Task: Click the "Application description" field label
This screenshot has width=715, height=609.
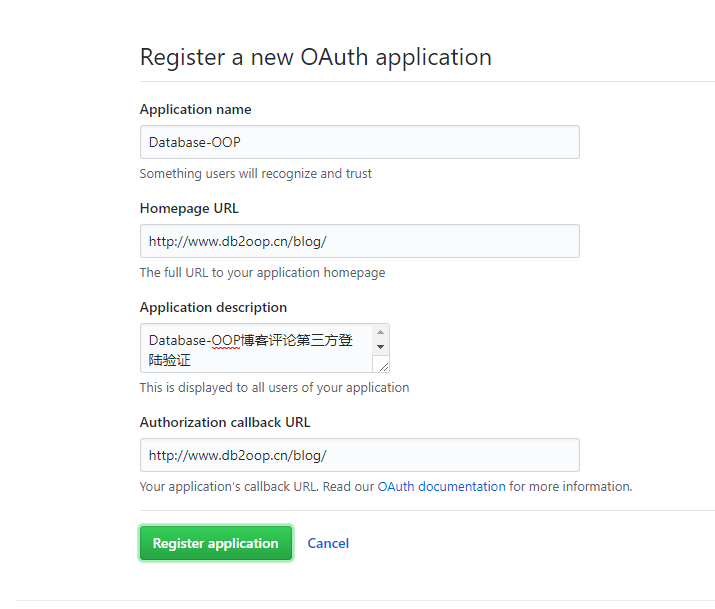Action: click(x=213, y=308)
